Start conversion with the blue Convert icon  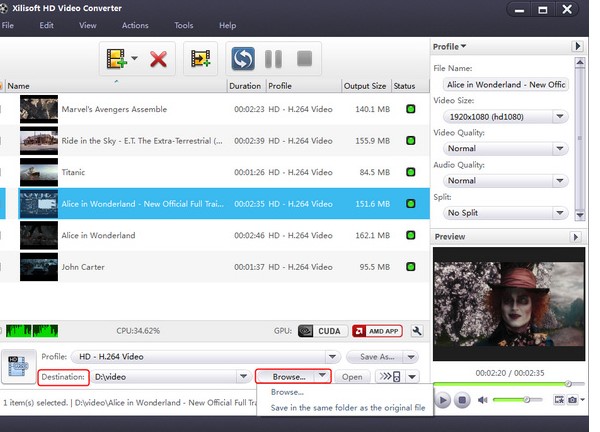tap(243, 59)
